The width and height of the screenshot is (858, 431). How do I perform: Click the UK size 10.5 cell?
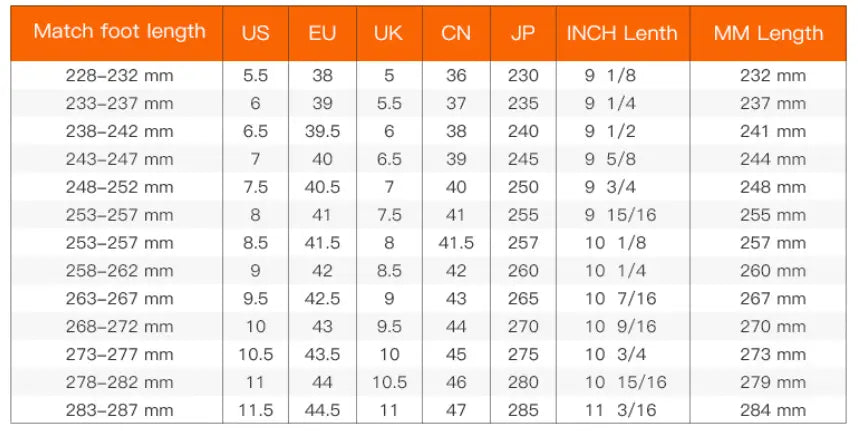coord(389,382)
